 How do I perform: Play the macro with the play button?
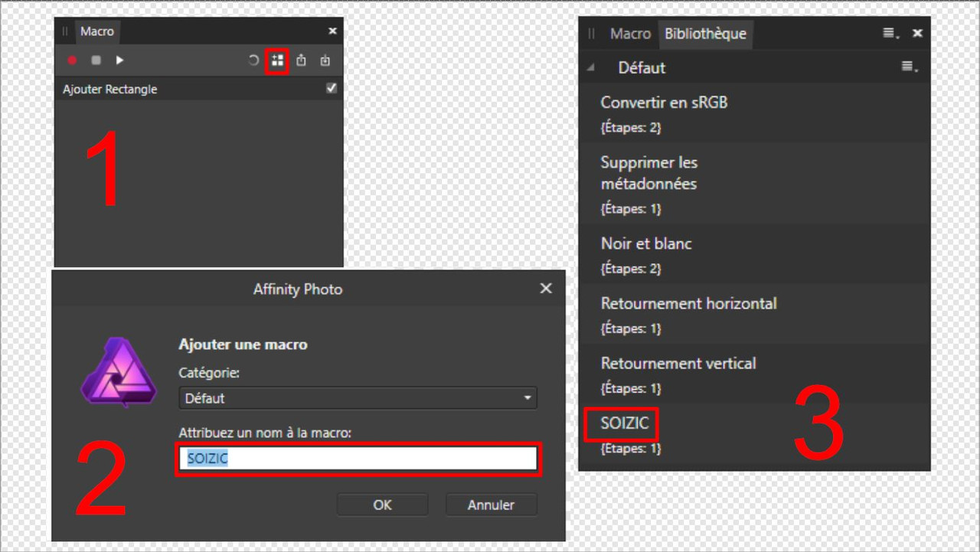click(x=119, y=60)
